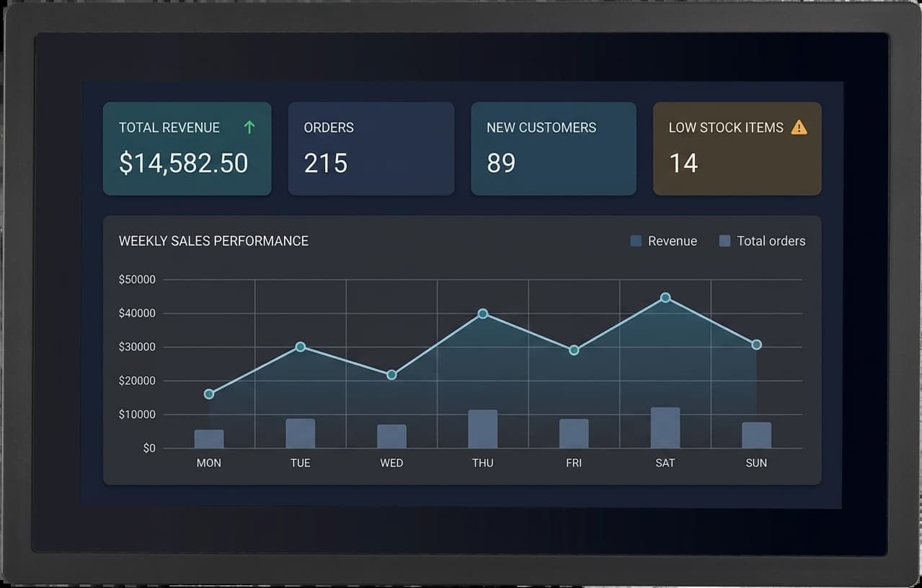Toggle the Revenue legend swatch
Viewport: 922px width, 588px height.
coord(636,241)
